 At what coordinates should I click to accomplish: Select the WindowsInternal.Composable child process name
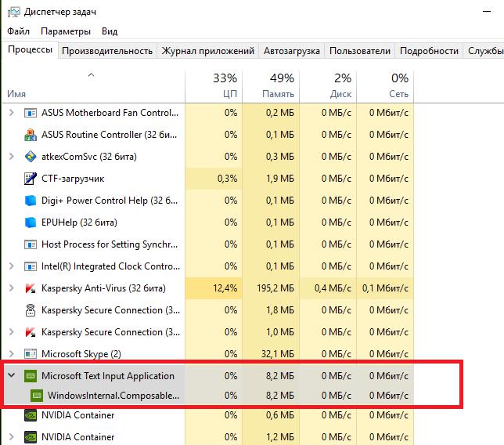(x=113, y=396)
